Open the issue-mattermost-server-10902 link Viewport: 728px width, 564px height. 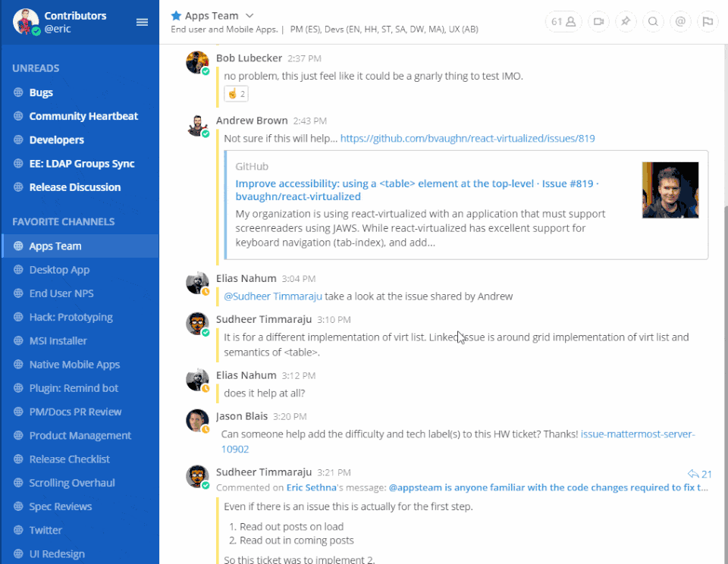[x=458, y=441]
